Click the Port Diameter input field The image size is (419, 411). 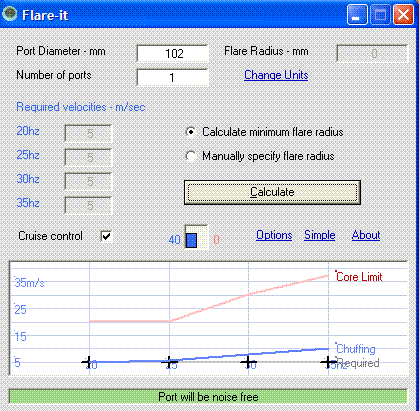173,53
